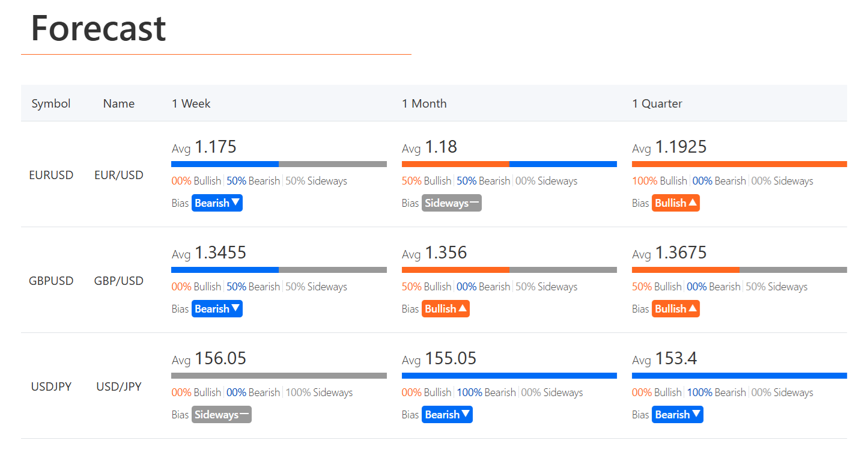The width and height of the screenshot is (868, 449).
Task: Select the GBP/USD 1 Quarter Bullish bias badge
Action: 676,309
